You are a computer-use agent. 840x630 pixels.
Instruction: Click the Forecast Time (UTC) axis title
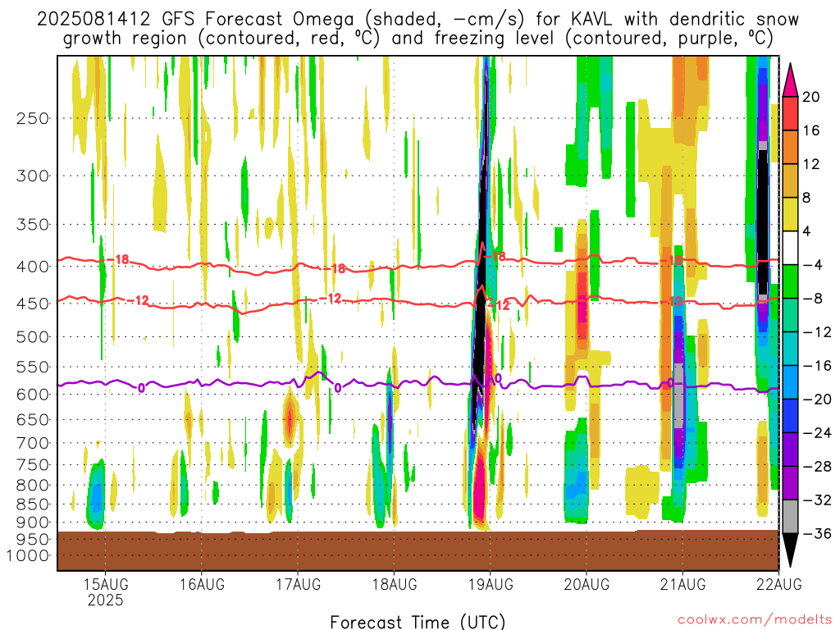(x=418, y=622)
